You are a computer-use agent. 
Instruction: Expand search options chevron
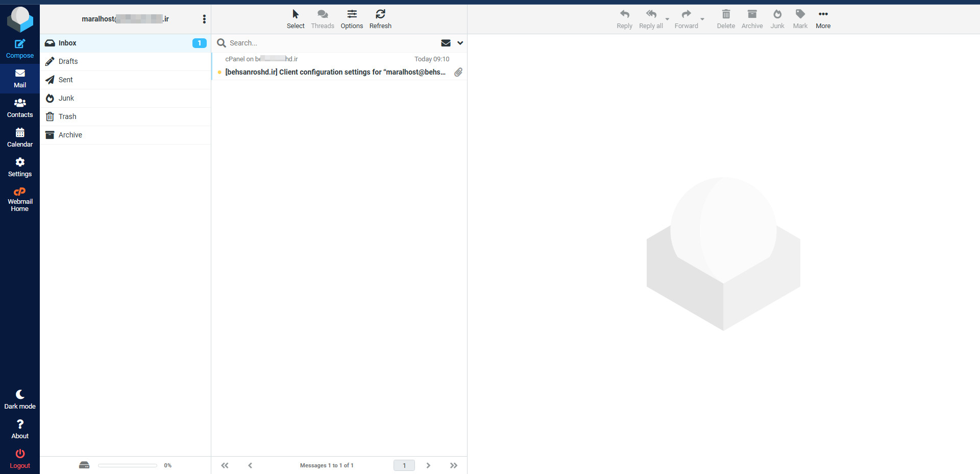pos(460,43)
